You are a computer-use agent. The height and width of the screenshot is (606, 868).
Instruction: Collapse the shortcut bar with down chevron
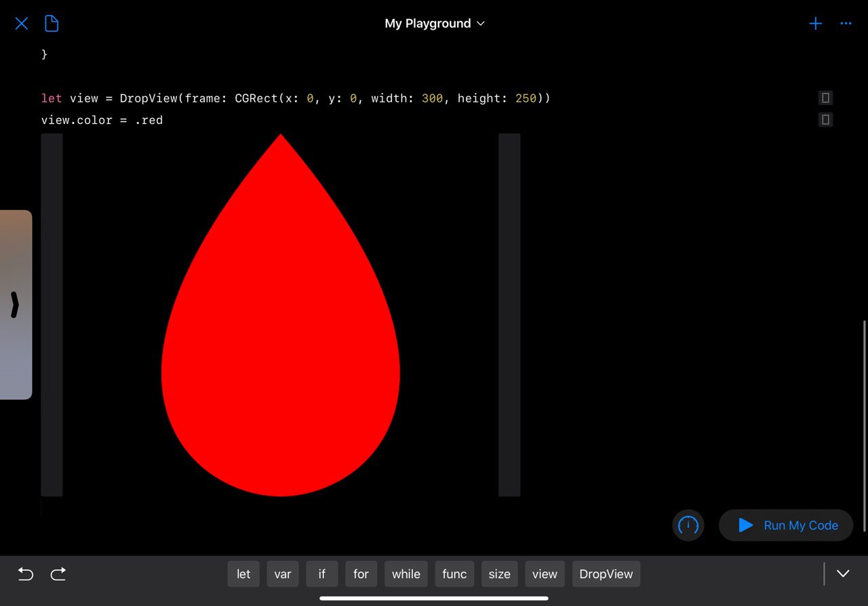click(x=843, y=574)
